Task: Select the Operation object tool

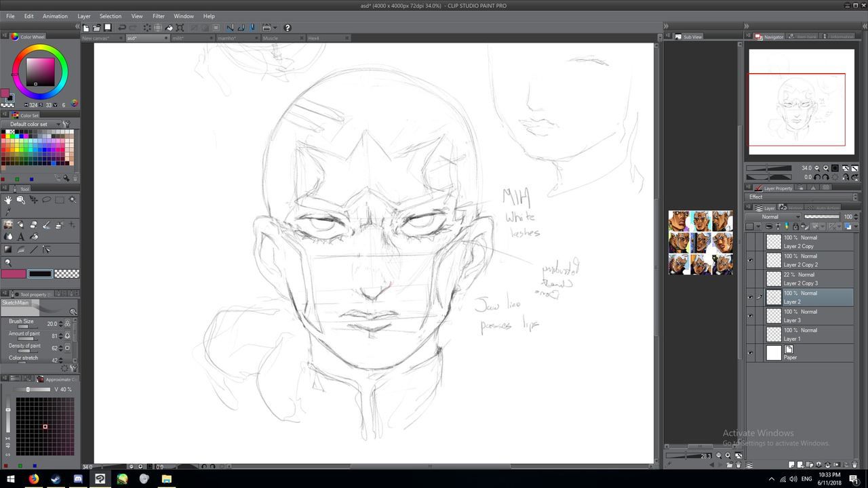Action: click(21, 200)
